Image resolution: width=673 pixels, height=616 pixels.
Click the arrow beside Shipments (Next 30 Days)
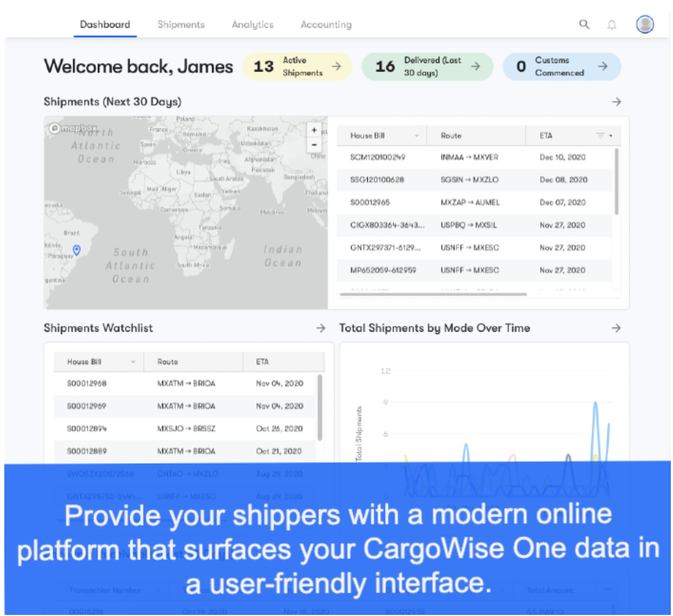pos(616,102)
